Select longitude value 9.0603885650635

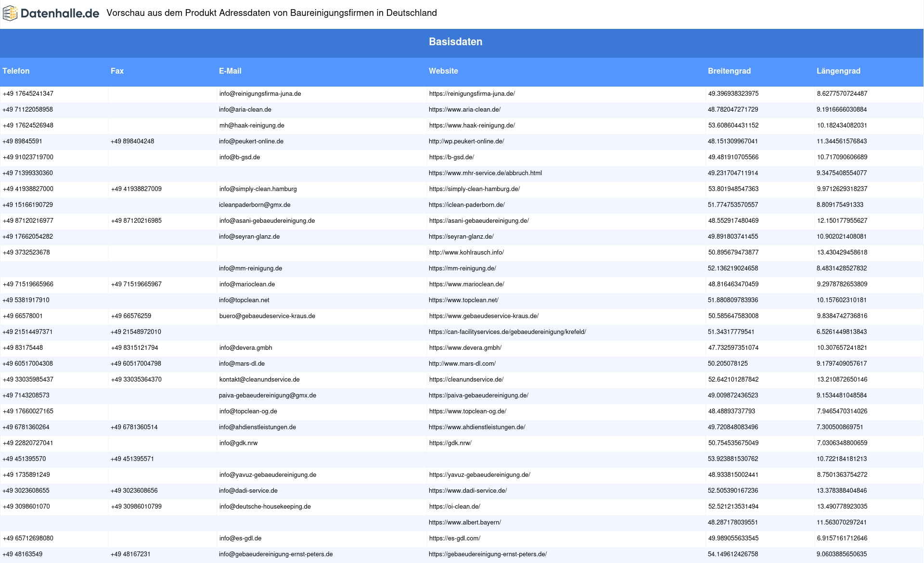point(842,554)
